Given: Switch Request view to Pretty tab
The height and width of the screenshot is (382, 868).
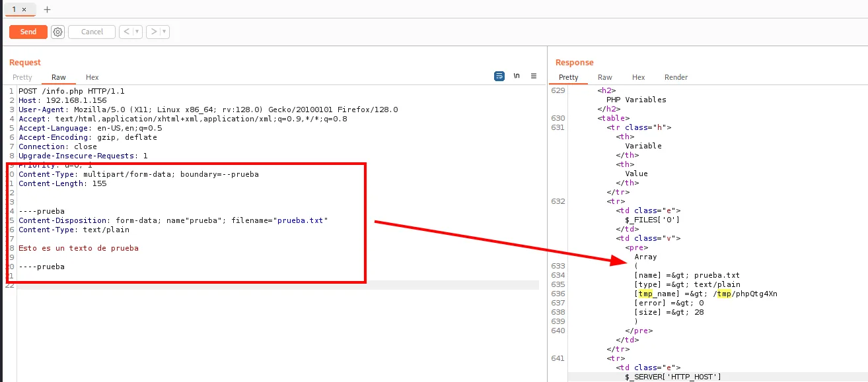Looking at the screenshot, I should click(22, 77).
